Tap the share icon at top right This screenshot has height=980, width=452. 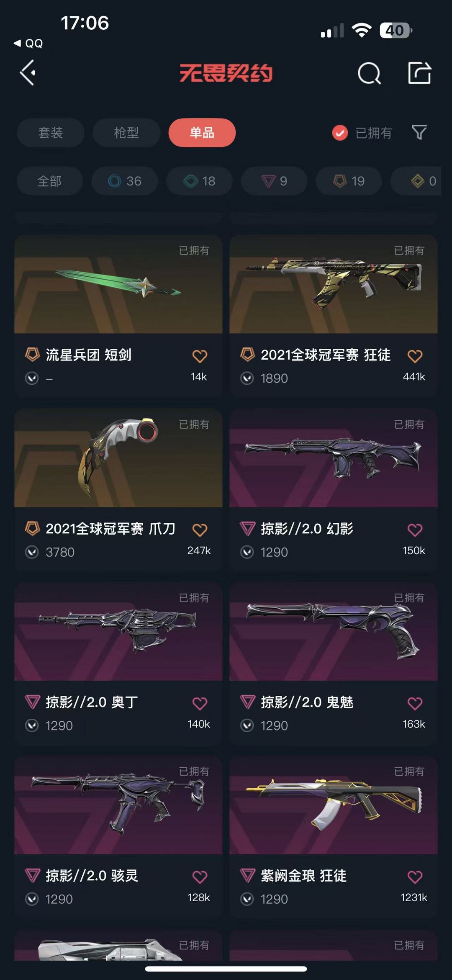(419, 73)
